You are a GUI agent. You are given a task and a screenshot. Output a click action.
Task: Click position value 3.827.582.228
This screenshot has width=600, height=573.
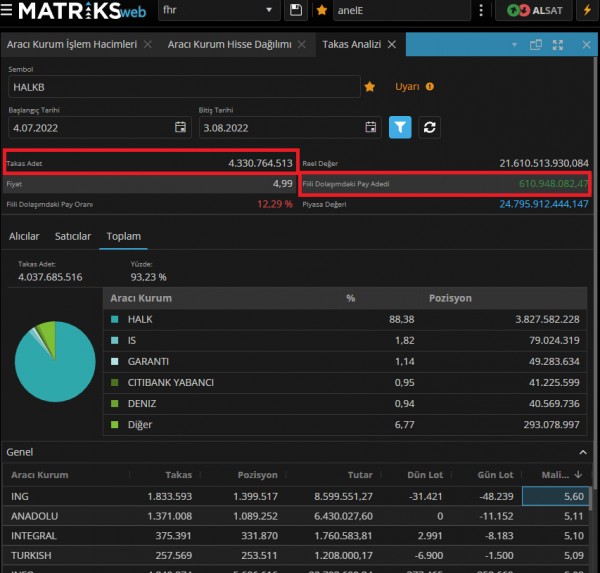[x=547, y=319]
